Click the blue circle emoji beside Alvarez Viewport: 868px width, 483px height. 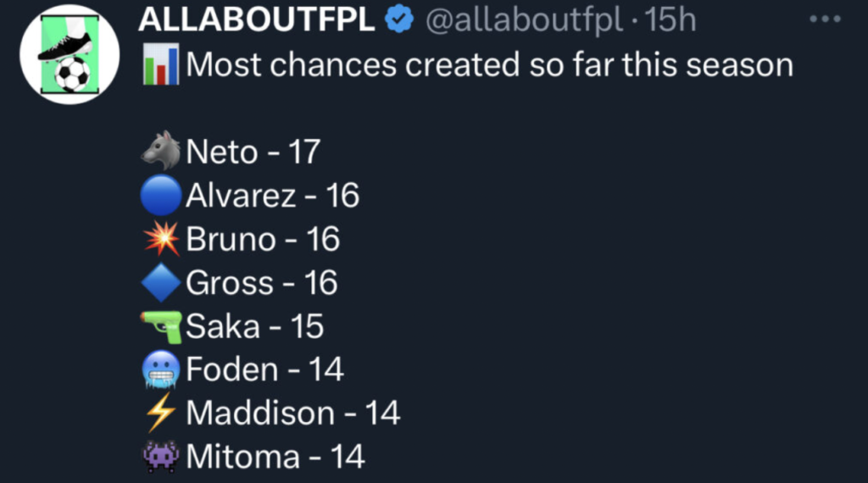point(161,196)
